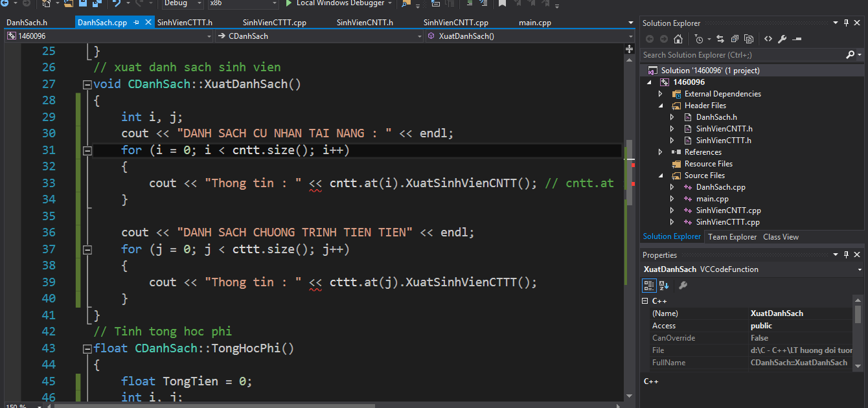The height and width of the screenshot is (408, 868).
Task: Expand the Header Files folder arrow
Action: [x=661, y=106]
